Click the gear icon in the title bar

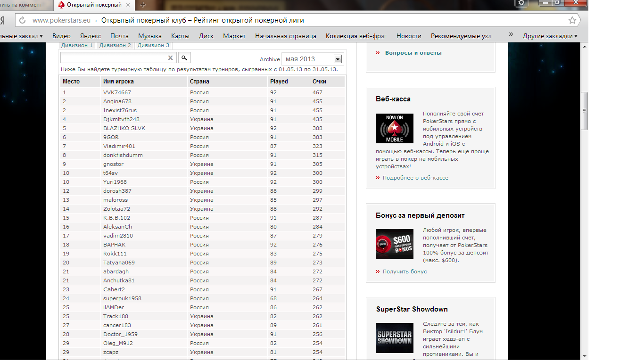coord(521,3)
